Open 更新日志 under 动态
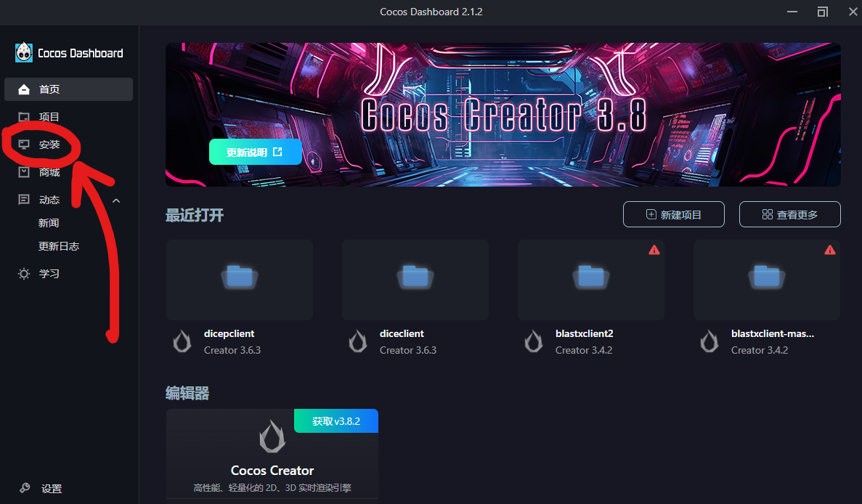The width and height of the screenshot is (862, 504). point(59,245)
